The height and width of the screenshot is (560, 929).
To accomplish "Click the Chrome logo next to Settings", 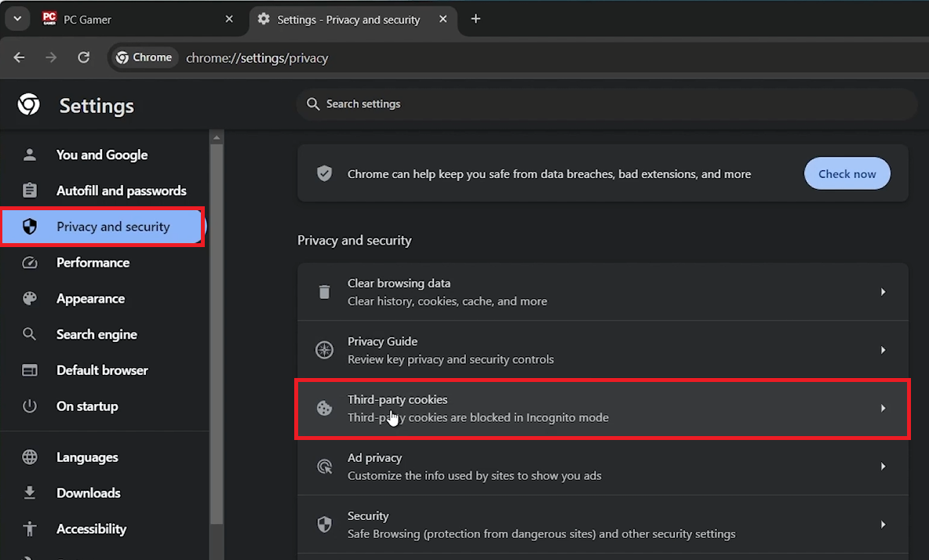I will click(28, 104).
